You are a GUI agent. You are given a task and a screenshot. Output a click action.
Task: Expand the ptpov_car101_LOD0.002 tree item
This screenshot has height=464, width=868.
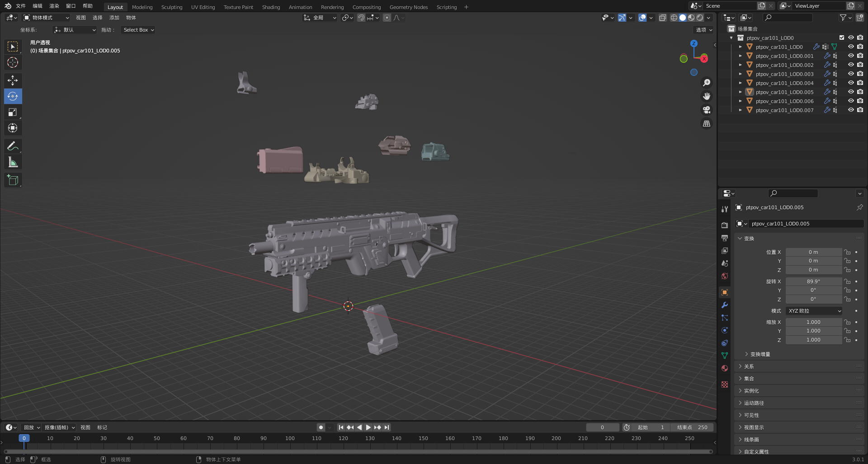click(x=740, y=65)
